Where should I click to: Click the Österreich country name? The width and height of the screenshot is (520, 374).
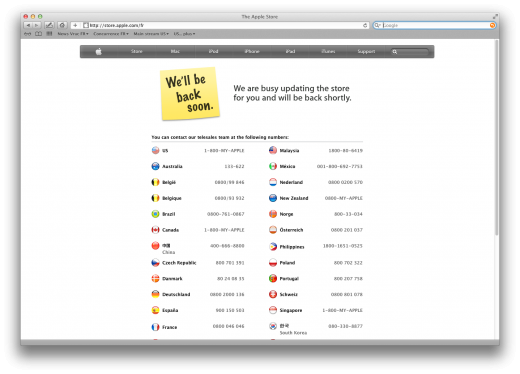(x=291, y=230)
